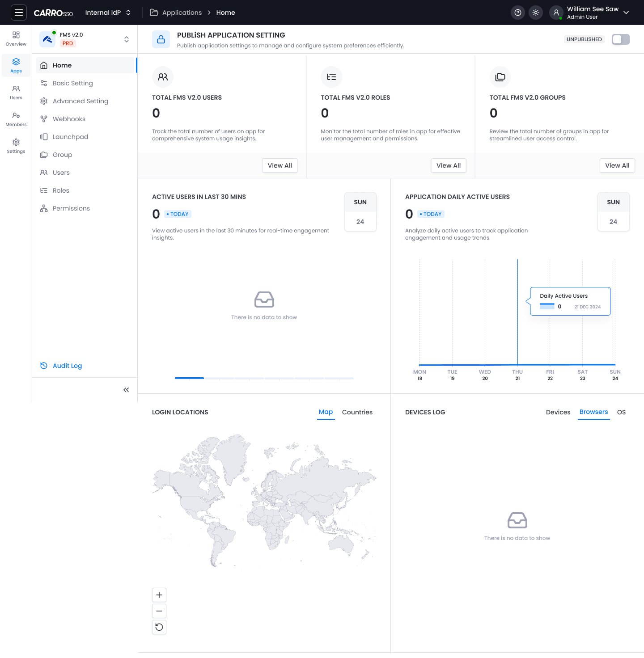644x658 pixels.
Task: Click the help question mark icon
Action: point(518,13)
